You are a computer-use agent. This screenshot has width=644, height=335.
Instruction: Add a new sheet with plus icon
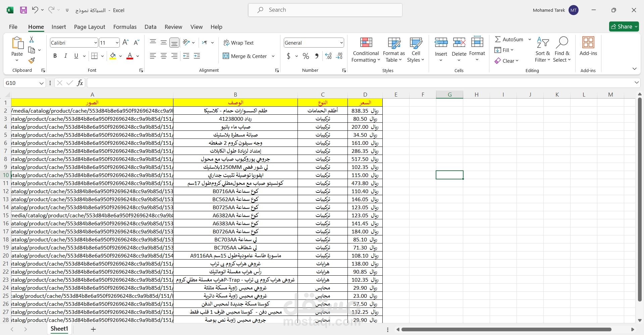pyautogui.click(x=93, y=329)
